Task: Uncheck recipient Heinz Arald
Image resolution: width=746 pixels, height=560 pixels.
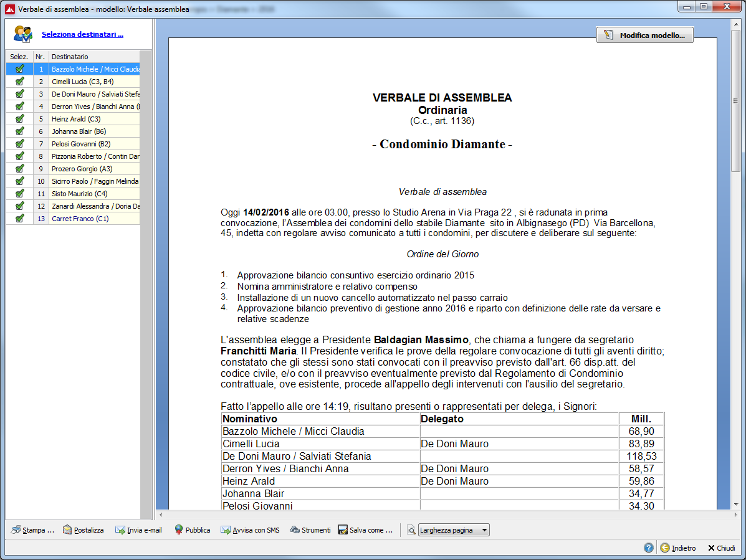Action: 19,119
